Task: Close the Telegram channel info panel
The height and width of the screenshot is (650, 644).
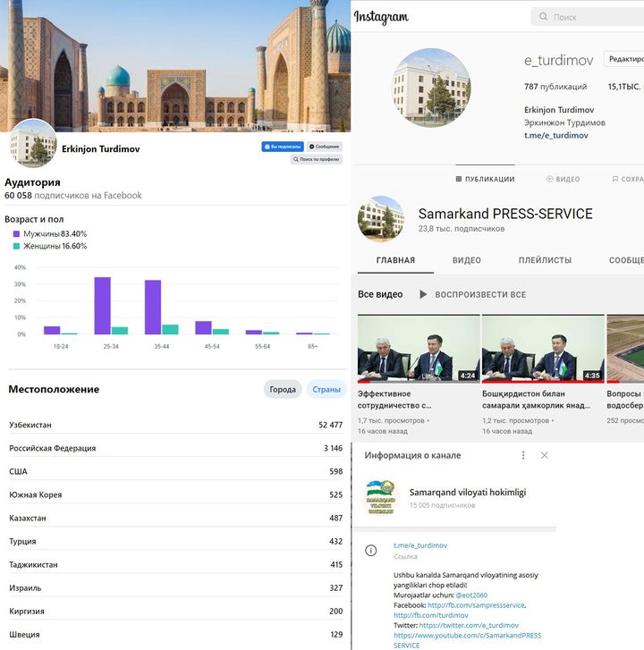Action: [x=545, y=455]
